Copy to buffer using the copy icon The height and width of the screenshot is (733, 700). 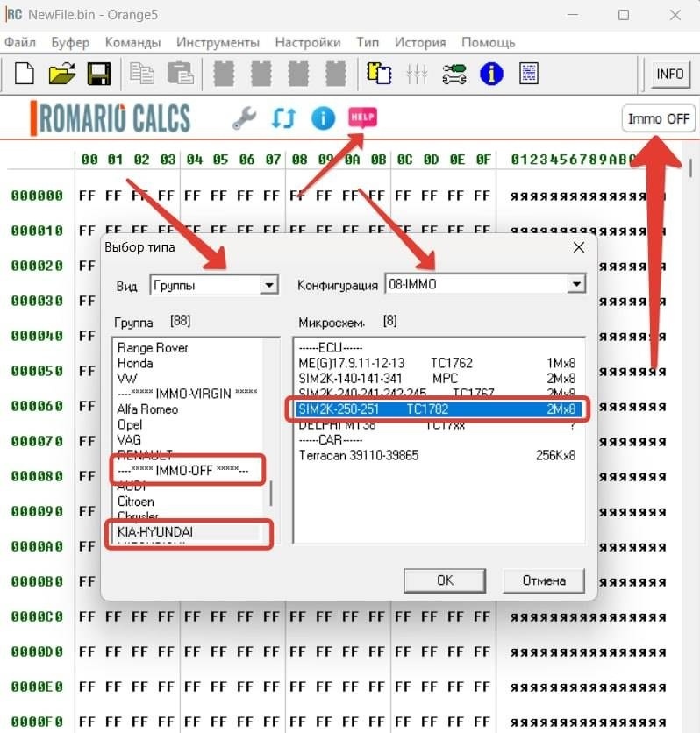[x=142, y=74]
